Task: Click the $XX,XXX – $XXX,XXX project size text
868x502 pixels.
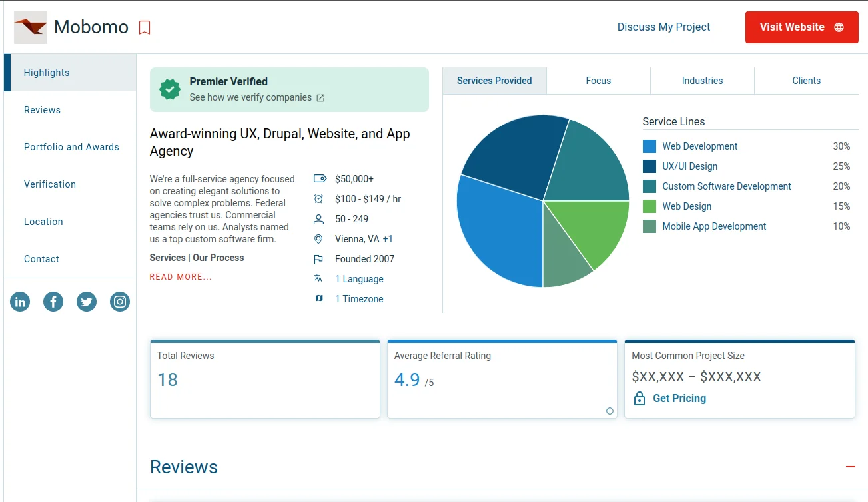Action: coord(696,377)
